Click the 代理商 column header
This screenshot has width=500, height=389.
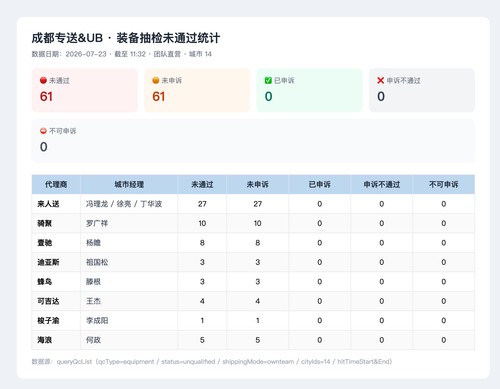click(56, 184)
